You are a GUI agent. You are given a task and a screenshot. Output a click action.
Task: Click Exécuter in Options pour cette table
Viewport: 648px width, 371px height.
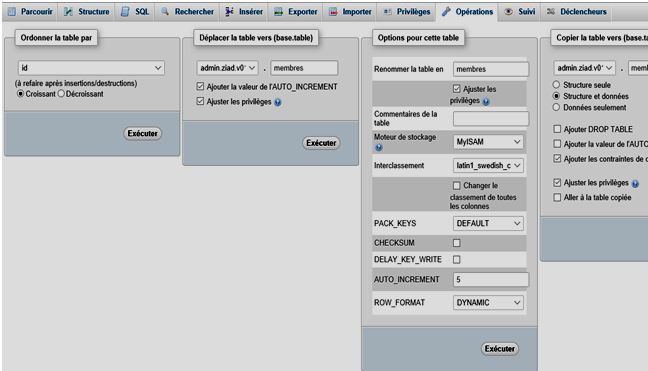tap(500, 349)
